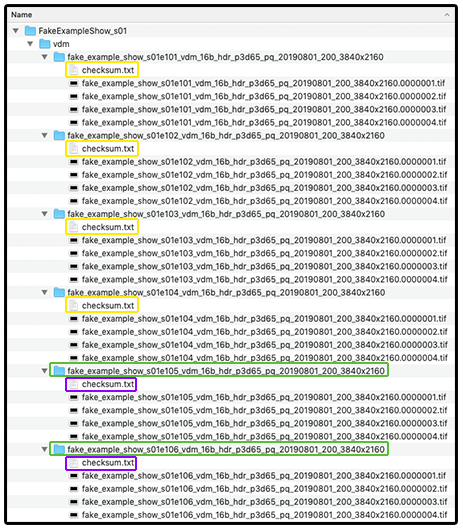
Task: Click the s01e106 vdm folder icon
Action: pyautogui.click(x=59, y=449)
